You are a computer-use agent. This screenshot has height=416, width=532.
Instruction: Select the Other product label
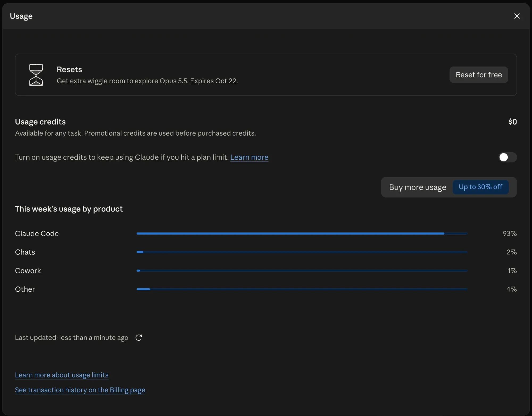click(x=25, y=289)
